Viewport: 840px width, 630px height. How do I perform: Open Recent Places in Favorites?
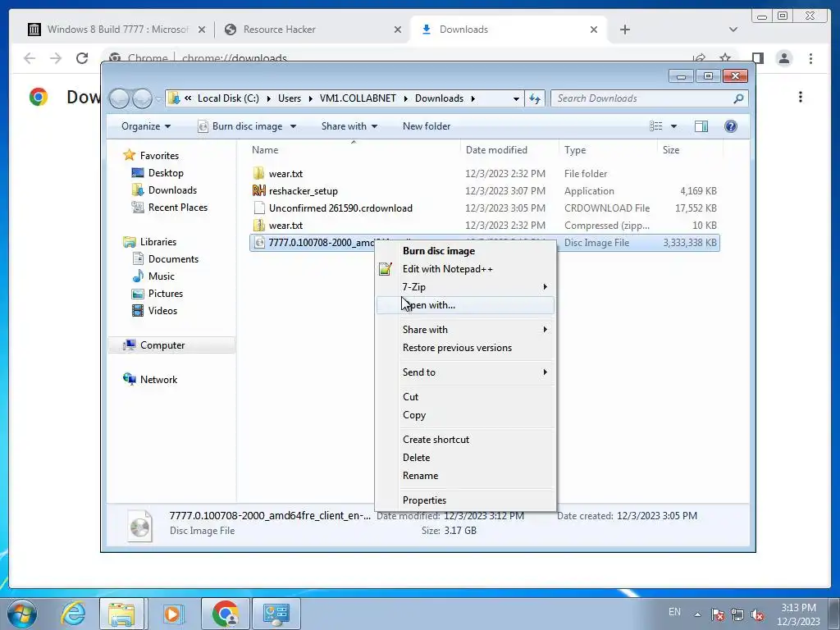coord(177,208)
